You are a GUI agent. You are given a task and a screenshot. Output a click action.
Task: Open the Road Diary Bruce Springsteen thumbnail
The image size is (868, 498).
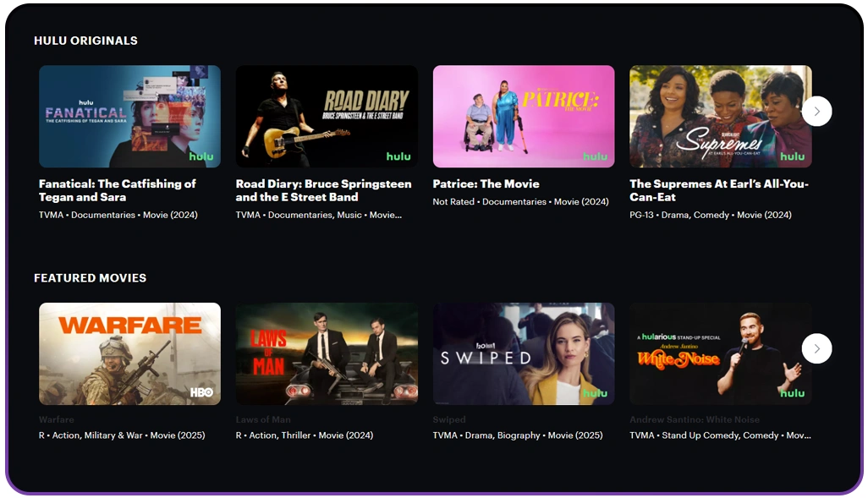(327, 116)
